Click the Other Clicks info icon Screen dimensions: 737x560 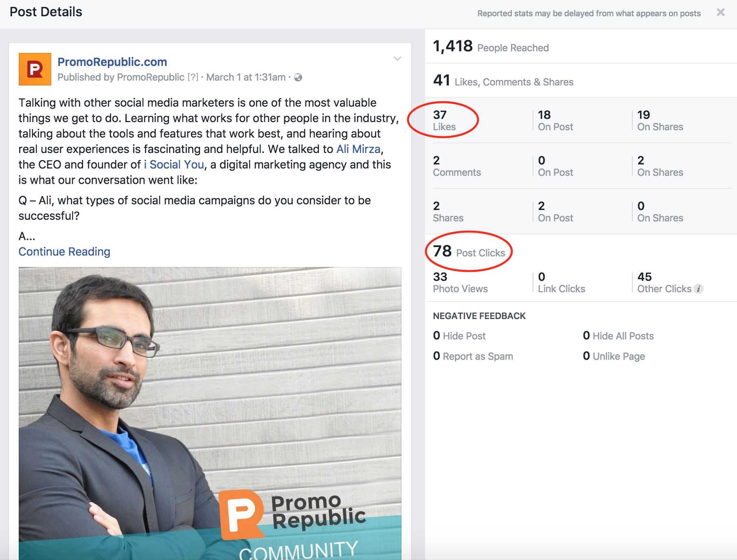[x=698, y=289]
